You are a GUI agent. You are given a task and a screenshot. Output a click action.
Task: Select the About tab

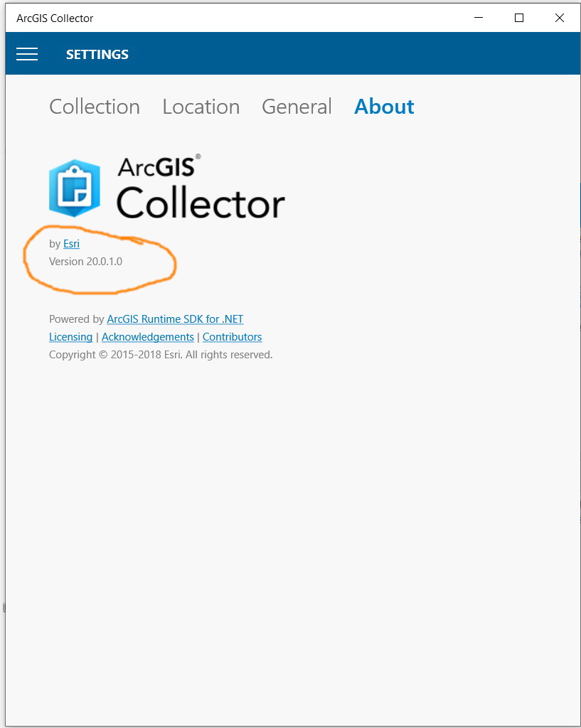coord(384,107)
